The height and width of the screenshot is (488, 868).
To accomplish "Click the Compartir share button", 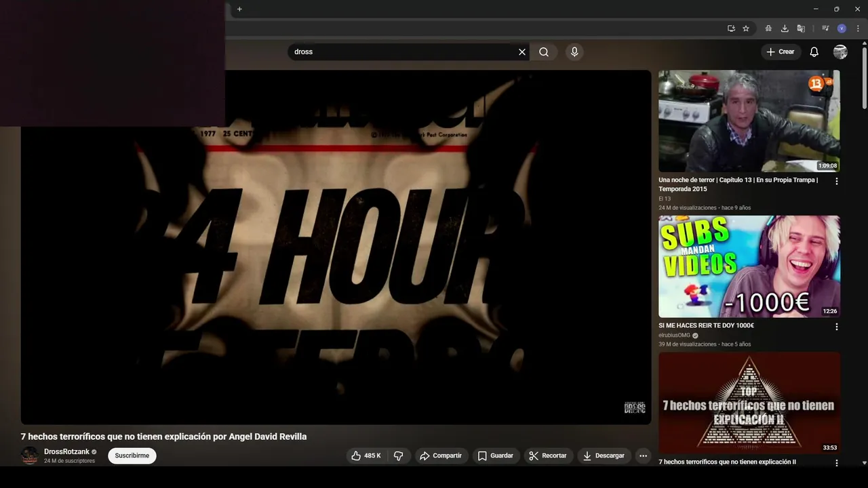I will [441, 456].
